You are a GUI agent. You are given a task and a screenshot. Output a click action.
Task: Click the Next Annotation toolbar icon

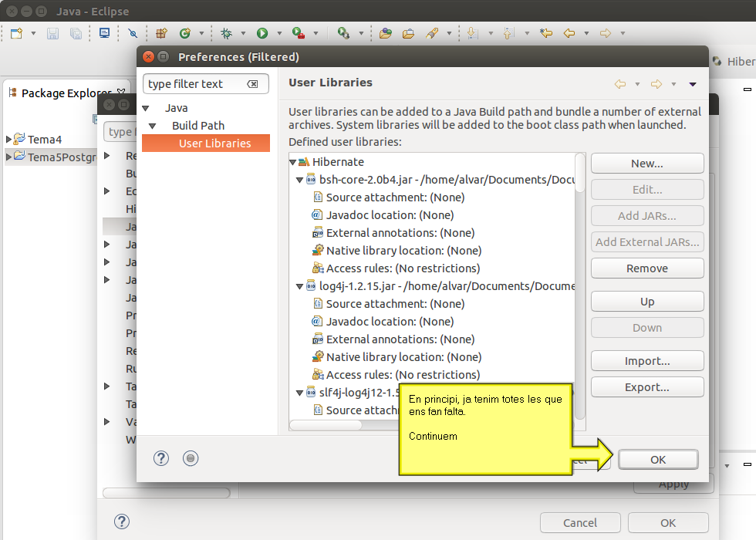pos(473,33)
